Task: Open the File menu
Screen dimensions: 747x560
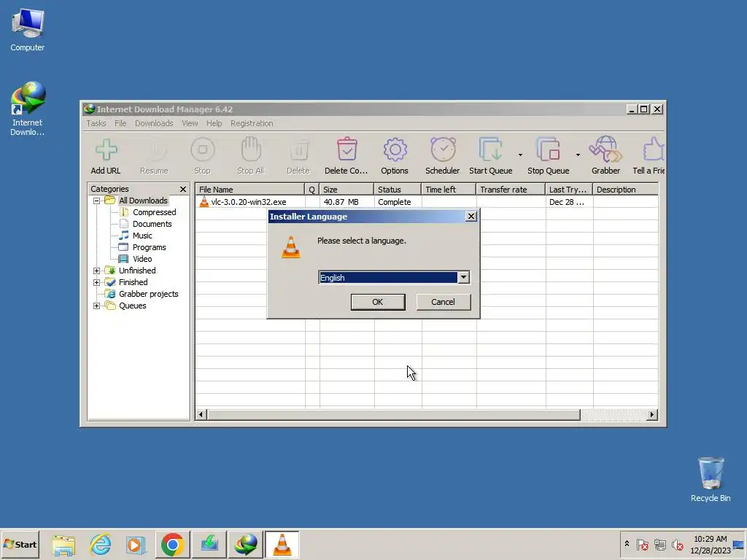Action: [x=120, y=123]
